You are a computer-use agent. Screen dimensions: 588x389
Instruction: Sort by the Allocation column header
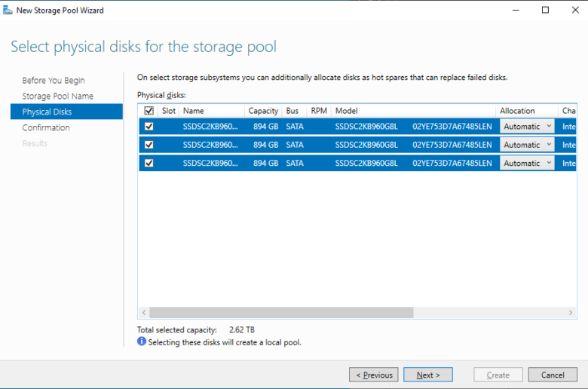click(x=527, y=111)
